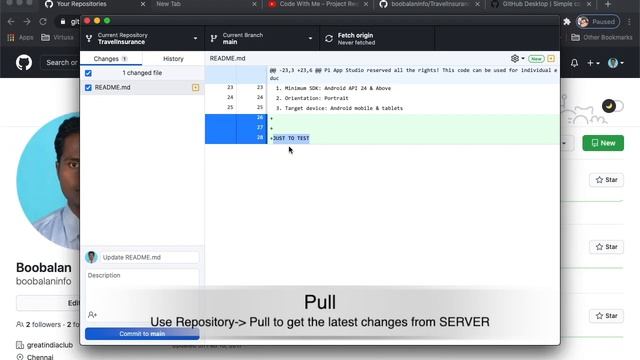Click the greatindiaclub organization link
Image resolution: width=640 pixels, height=360 pixels.
click(50, 345)
